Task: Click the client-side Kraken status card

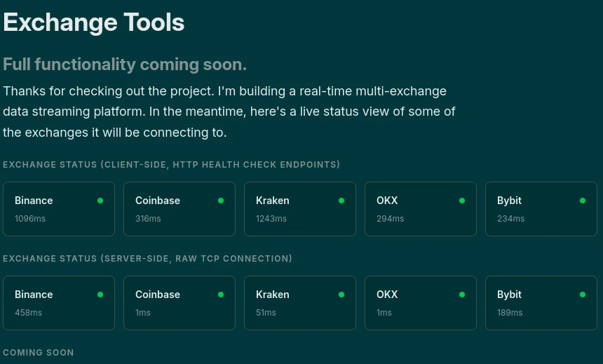Action: click(300, 209)
